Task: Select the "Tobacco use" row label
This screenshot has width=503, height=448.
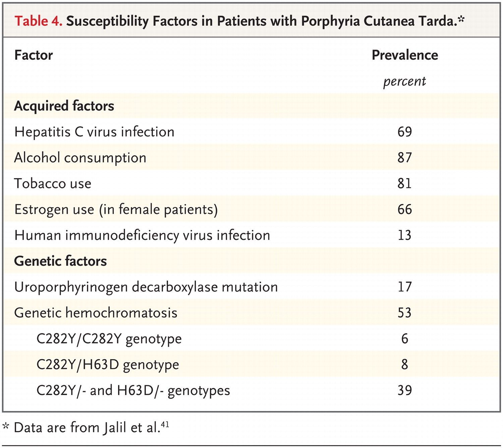Action: tap(53, 184)
